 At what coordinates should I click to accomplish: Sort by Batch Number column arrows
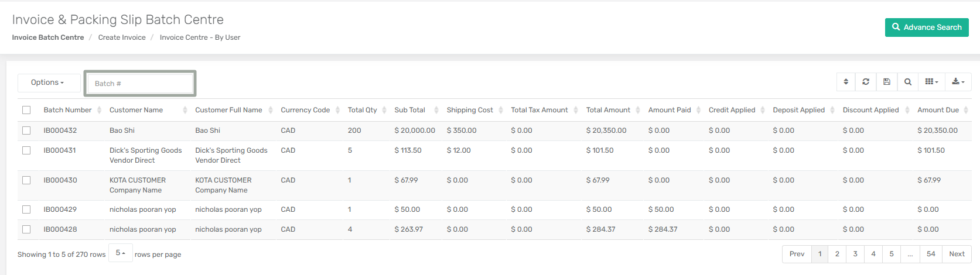99,110
